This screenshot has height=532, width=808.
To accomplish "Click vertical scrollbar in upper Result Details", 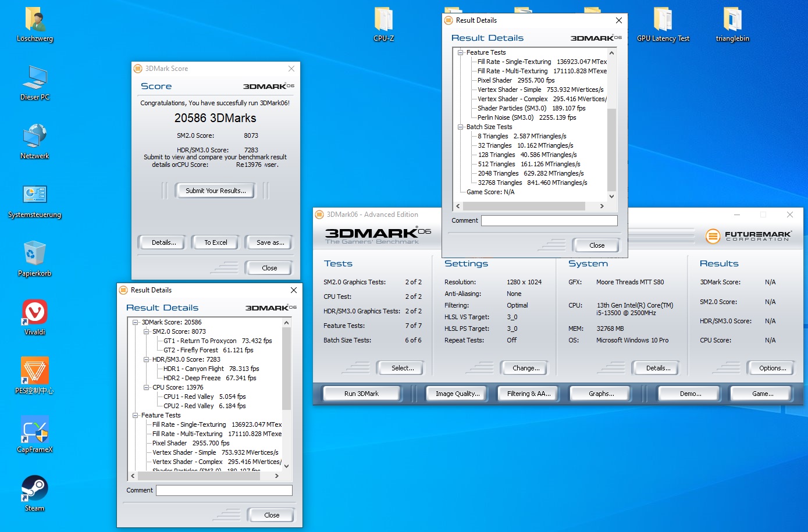I will tap(611, 149).
